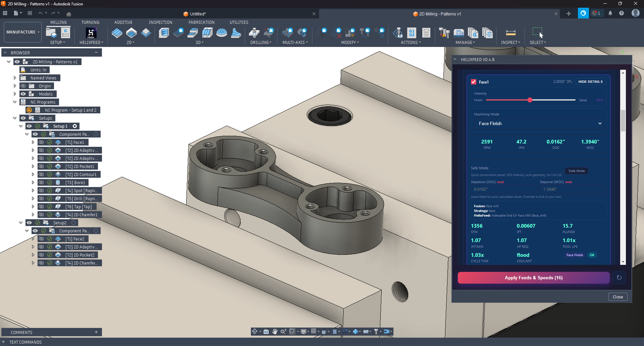Collapse the NC Programs tree node
This screenshot has width=644, height=346.
tap(15, 102)
